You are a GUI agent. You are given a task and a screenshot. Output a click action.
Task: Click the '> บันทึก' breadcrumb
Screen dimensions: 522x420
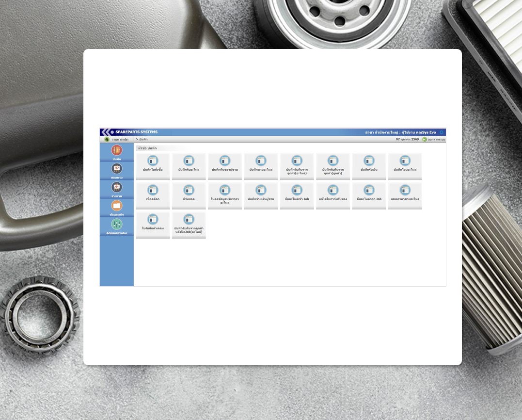click(x=142, y=140)
